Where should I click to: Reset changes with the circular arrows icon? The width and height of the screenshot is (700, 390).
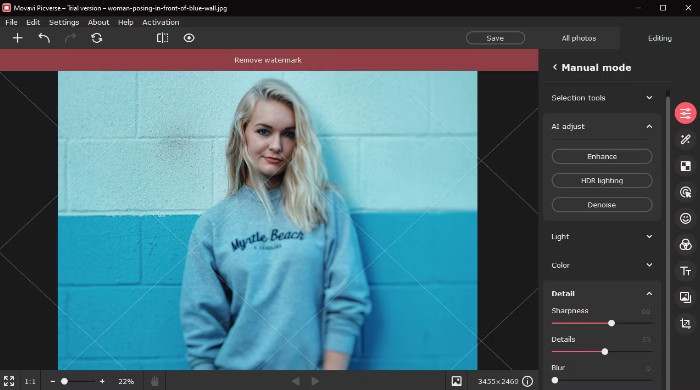[x=96, y=38]
